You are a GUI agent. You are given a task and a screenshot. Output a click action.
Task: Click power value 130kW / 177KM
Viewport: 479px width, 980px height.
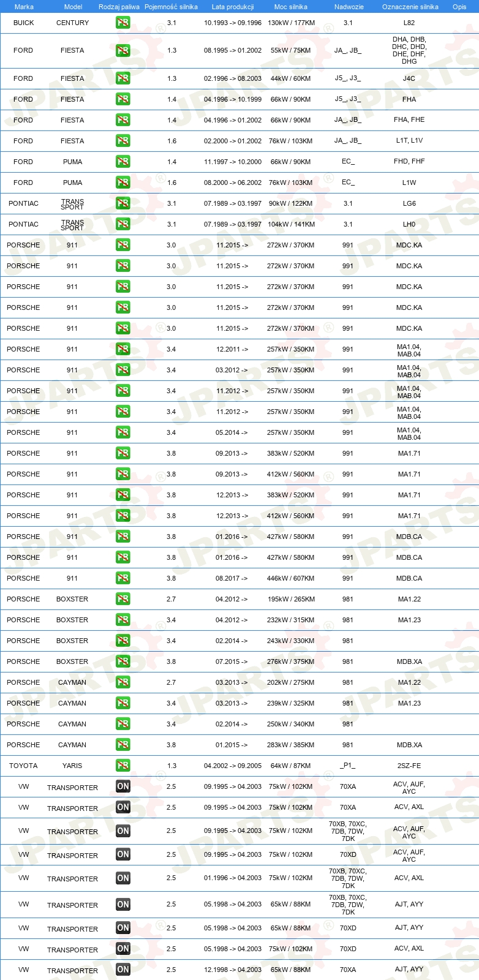tap(291, 23)
